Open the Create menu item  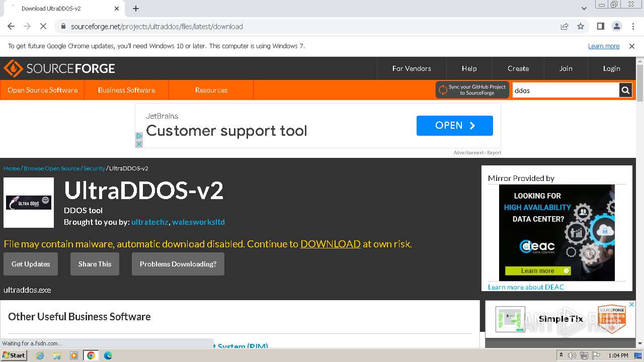pos(518,68)
